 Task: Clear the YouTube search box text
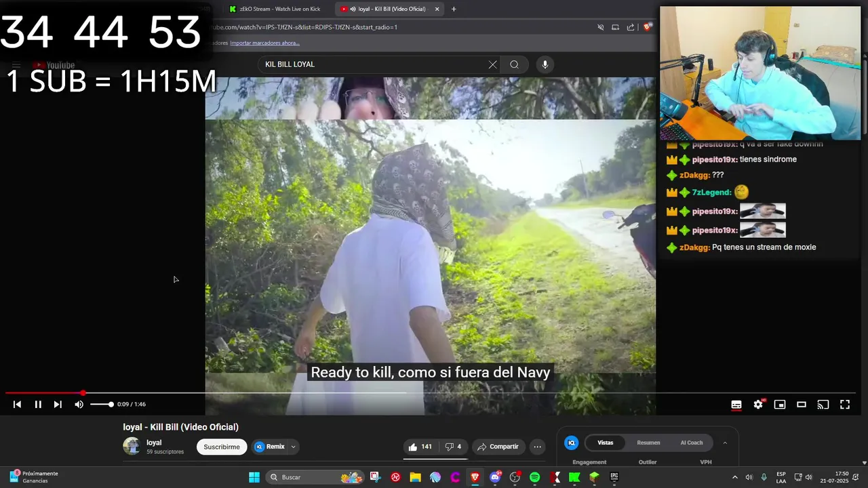pos(492,64)
